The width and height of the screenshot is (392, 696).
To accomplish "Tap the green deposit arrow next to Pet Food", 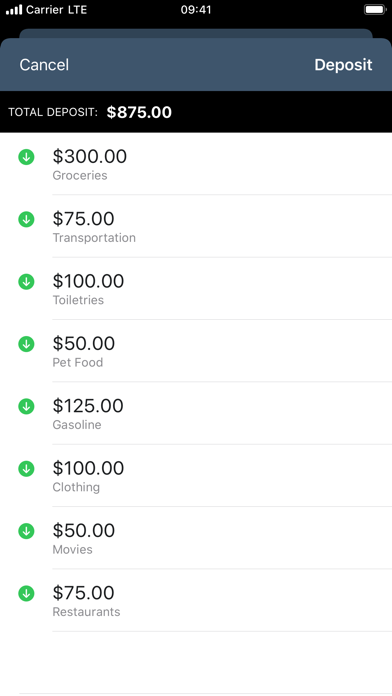I will [x=26, y=344].
